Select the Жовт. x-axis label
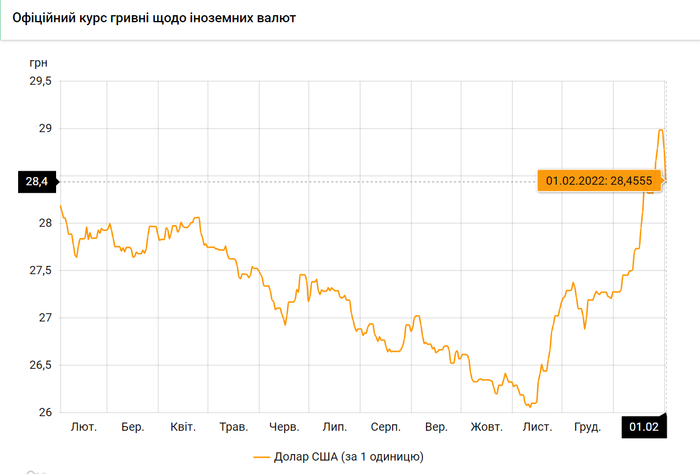Viewport: 700px width, 474px height. tap(487, 427)
